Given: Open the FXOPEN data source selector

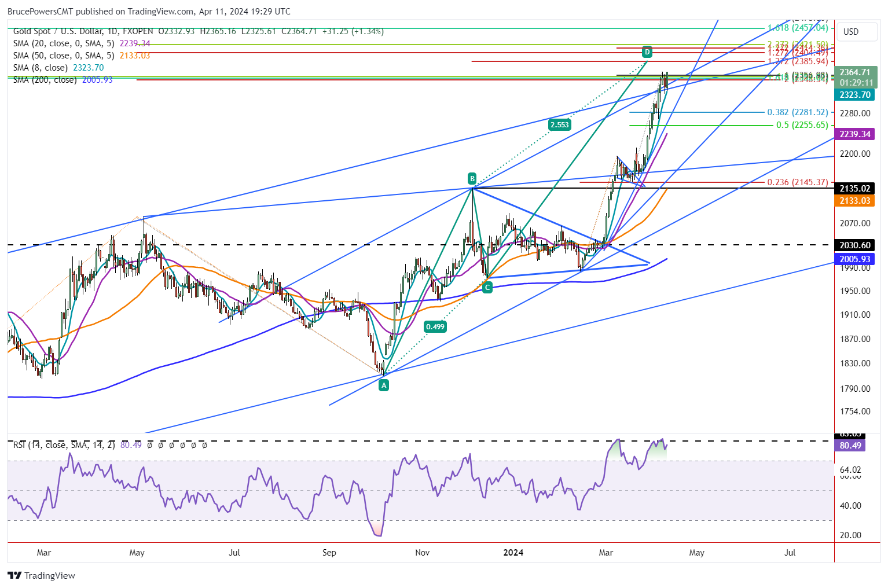Looking at the screenshot, I should click(138, 32).
